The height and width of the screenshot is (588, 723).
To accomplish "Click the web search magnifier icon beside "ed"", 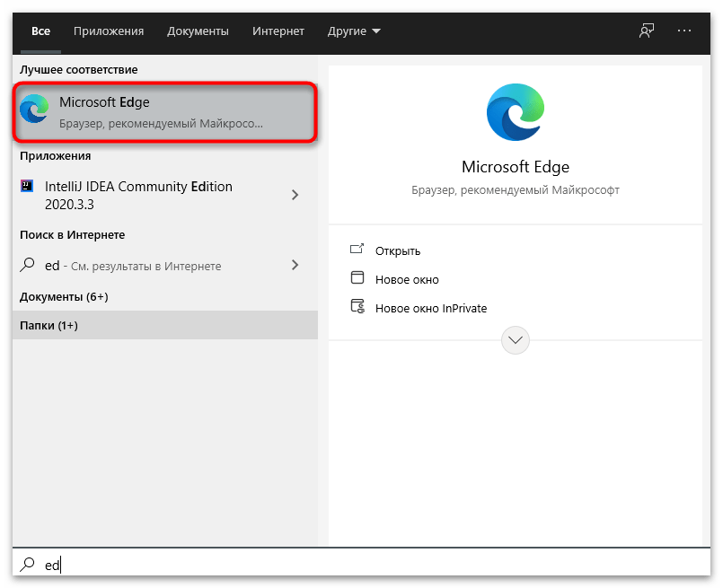I will pos(28,266).
